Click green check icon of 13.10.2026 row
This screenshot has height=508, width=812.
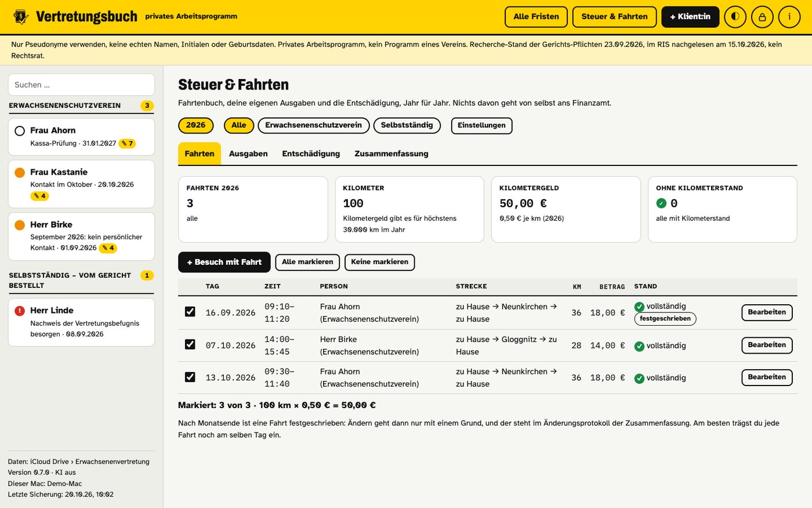click(x=639, y=379)
